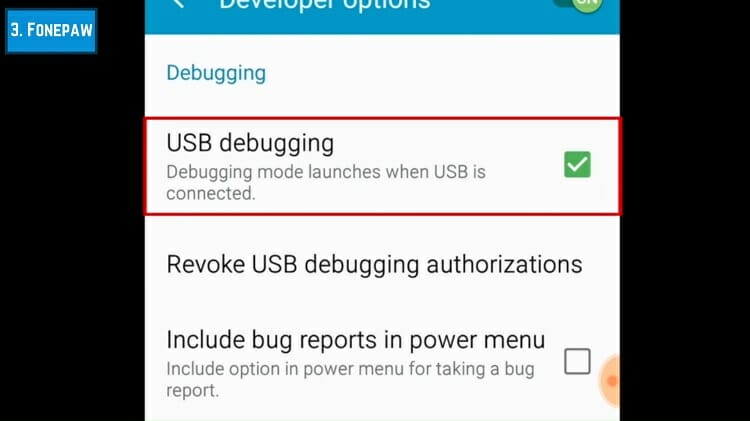
Task: Click the word "connected." under USB debugging
Action: pyautogui.click(x=211, y=194)
